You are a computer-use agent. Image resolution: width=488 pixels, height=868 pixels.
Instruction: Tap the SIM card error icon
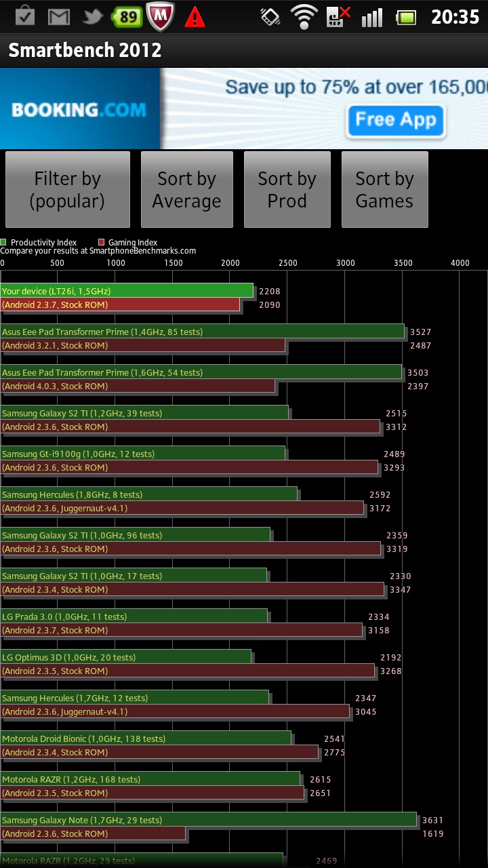pos(338,16)
